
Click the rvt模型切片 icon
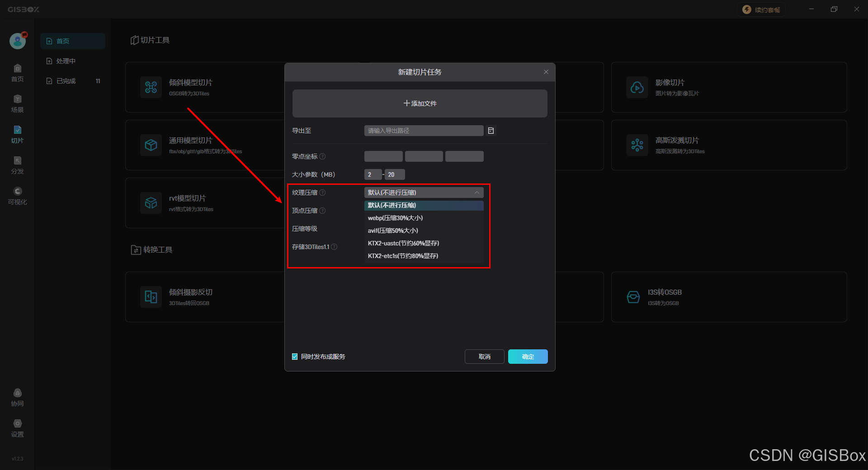pos(151,203)
